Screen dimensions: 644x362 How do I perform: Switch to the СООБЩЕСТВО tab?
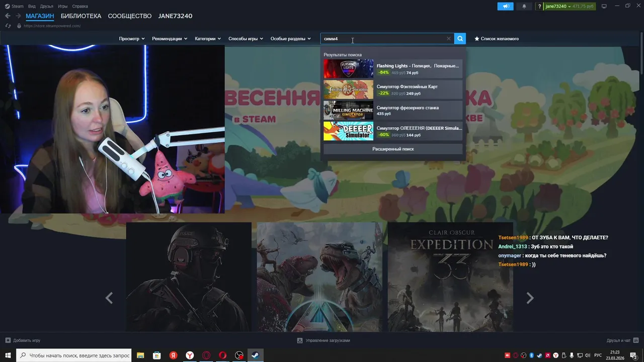pos(130,16)
